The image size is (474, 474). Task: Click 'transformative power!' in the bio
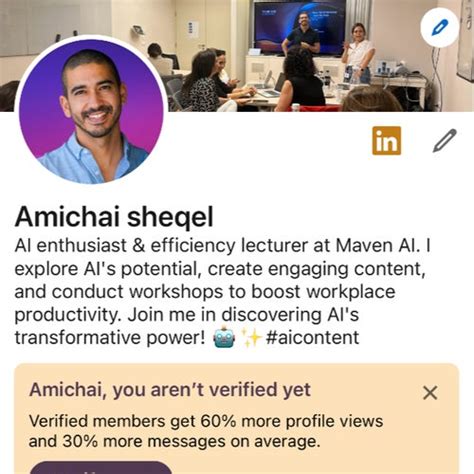(x=111, y=337)
